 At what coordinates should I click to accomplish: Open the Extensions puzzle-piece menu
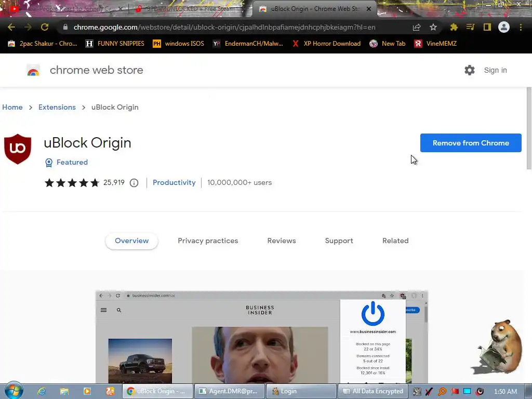click(x=454, y=27)
